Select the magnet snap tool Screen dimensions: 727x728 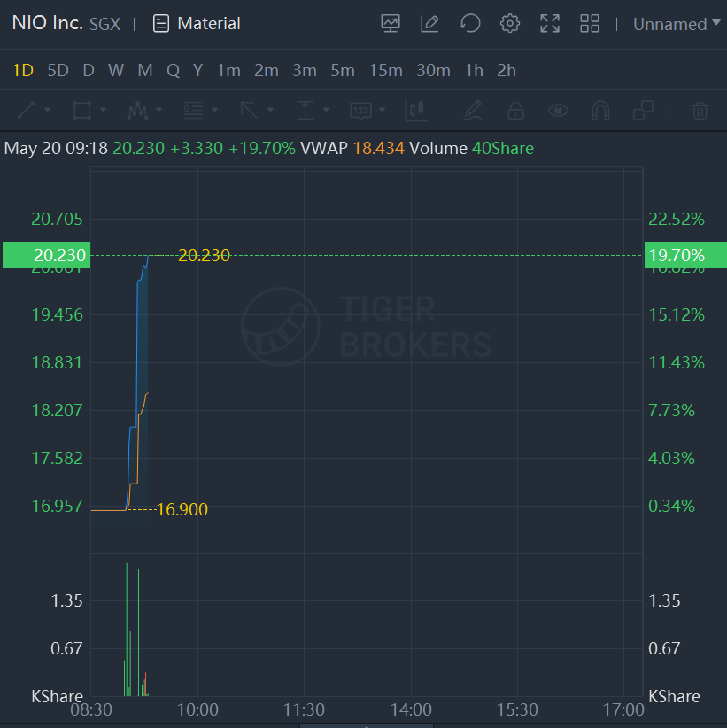[600, 111]
